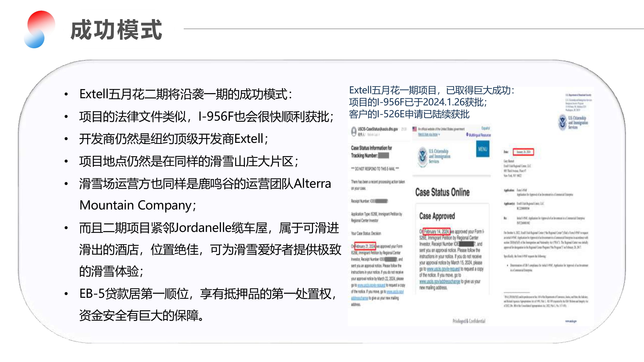Click the slide title "成功模式"
This screenshot has height=362, width=644.
[x=116, y=29]
